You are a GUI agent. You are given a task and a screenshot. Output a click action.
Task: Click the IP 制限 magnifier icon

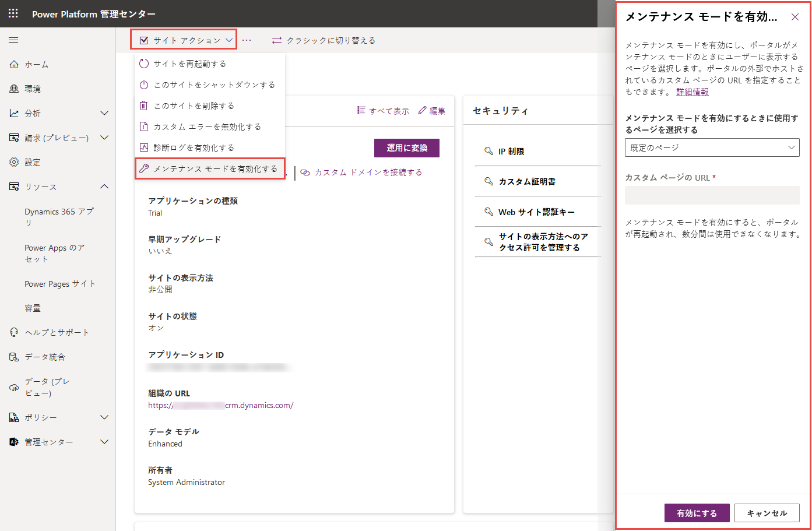tap(488, 151)
